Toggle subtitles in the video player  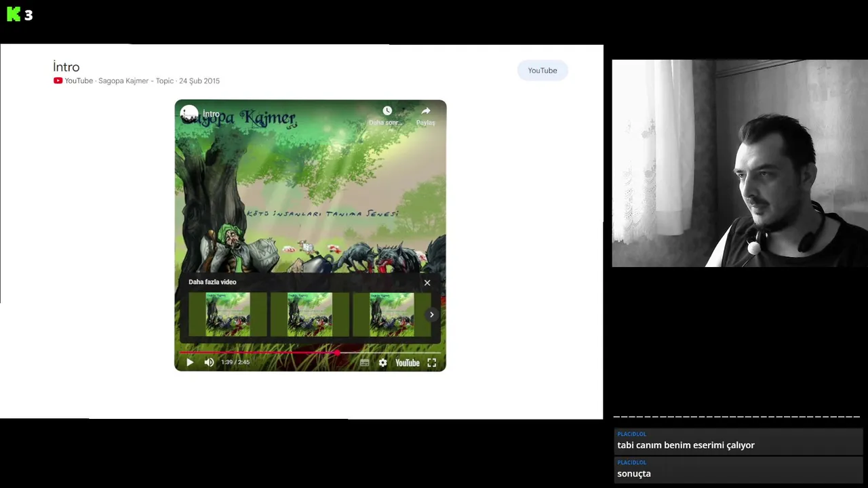point(364,363)
